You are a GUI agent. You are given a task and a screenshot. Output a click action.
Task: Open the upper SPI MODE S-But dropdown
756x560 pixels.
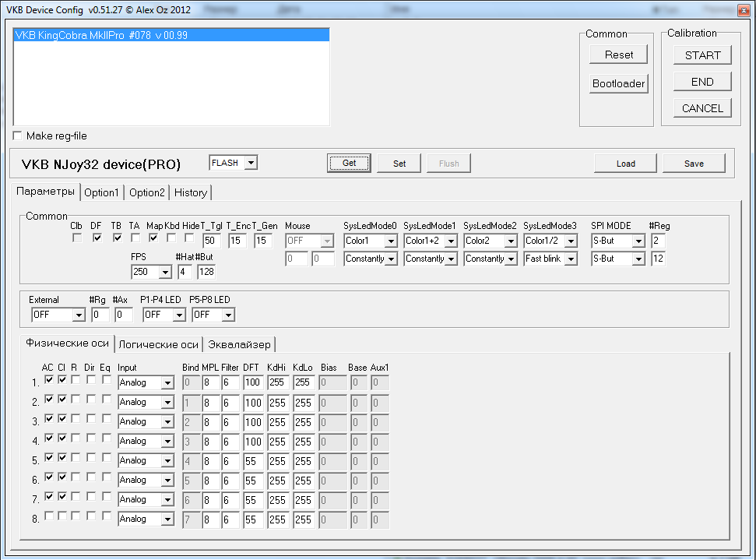click(x=638, y=241)
